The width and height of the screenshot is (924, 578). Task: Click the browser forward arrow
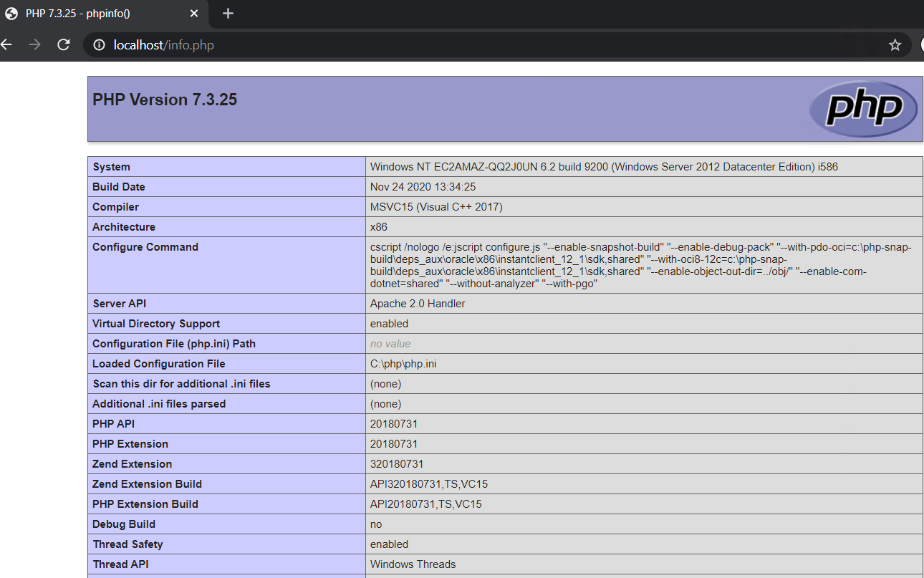[x=34, y=45]
